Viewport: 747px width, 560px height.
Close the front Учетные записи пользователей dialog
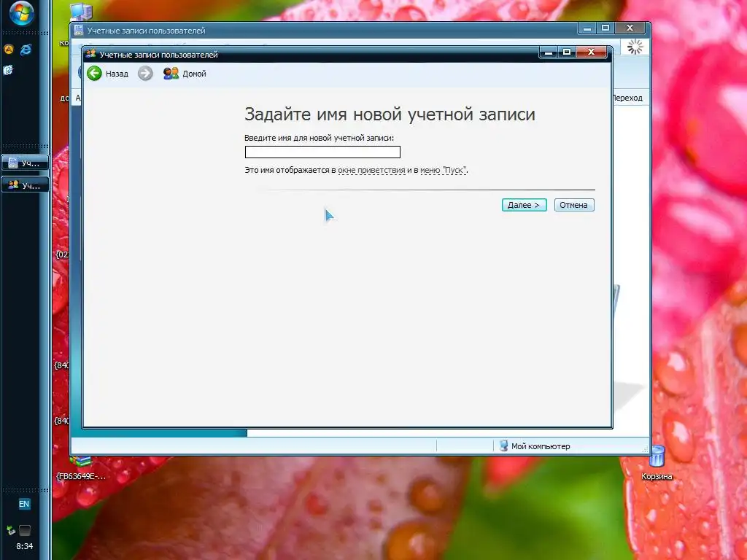click(592, 52)
